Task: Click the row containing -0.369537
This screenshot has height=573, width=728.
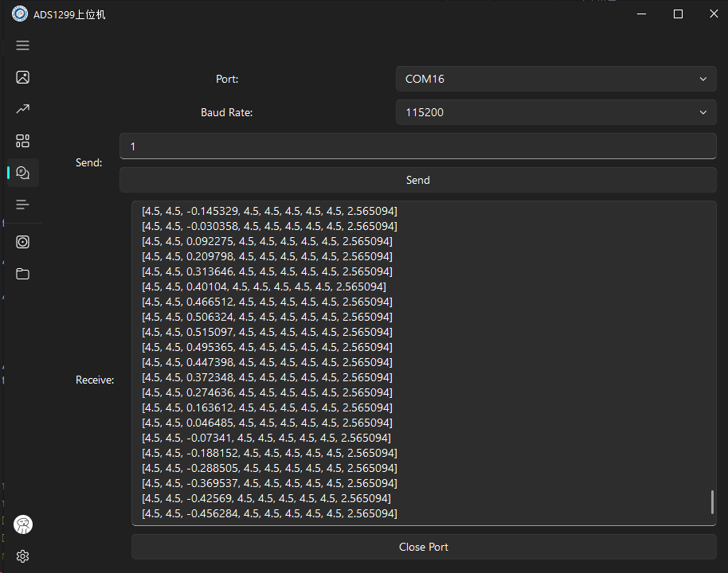Action: pos(269,483)
